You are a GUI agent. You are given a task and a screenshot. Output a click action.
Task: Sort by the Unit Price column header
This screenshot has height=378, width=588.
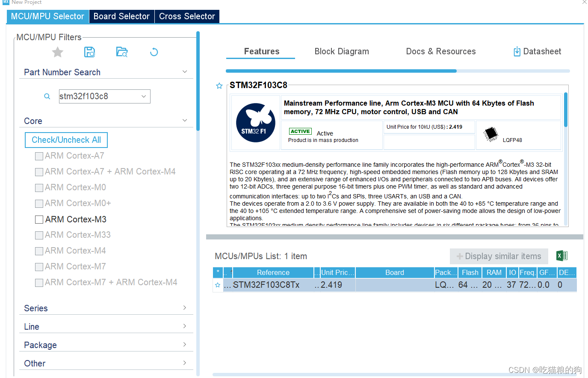[337, 272]
